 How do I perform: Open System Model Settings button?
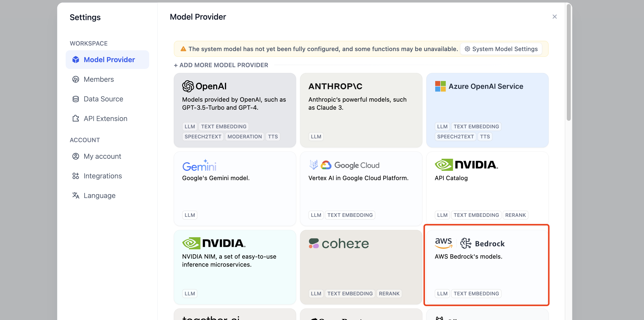coord(501,49)
